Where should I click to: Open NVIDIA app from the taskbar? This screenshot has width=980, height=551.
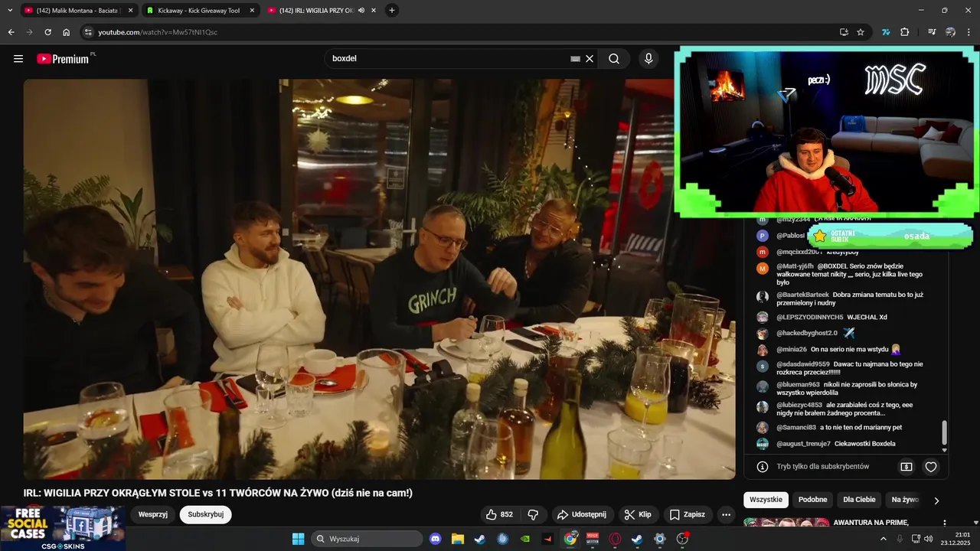tap(524, 539)
